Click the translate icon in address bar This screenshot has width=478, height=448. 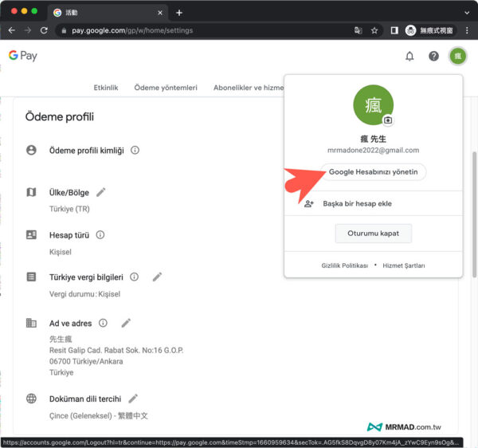358,30
